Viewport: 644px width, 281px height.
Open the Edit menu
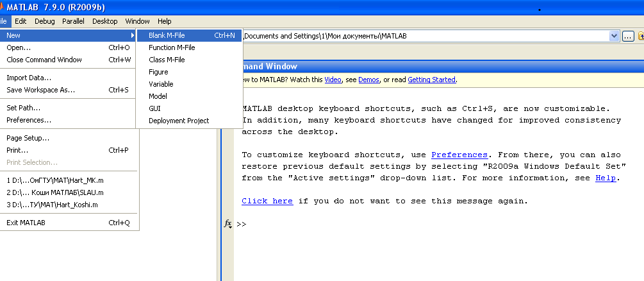point(21,21)
